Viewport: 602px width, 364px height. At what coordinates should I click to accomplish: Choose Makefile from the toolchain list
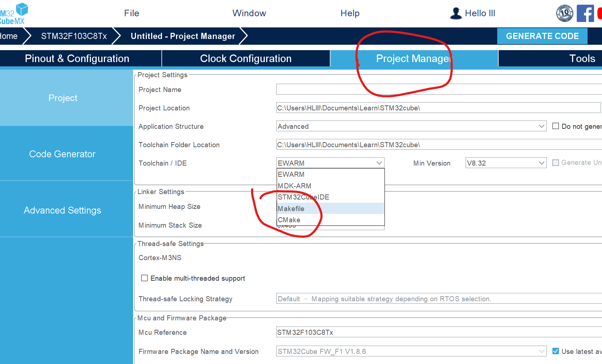click(330, 209)
